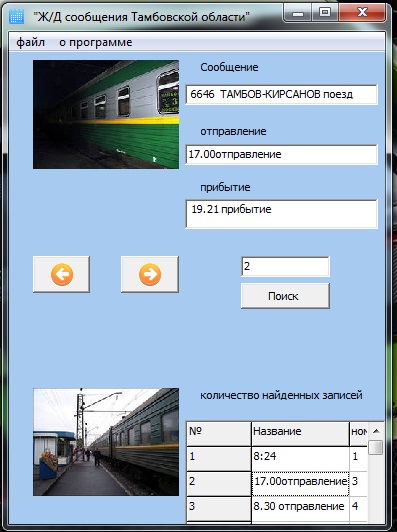Click the cell with value 3 in row 2
Screen dimensions: 397x532
click(x=359, y=484)
